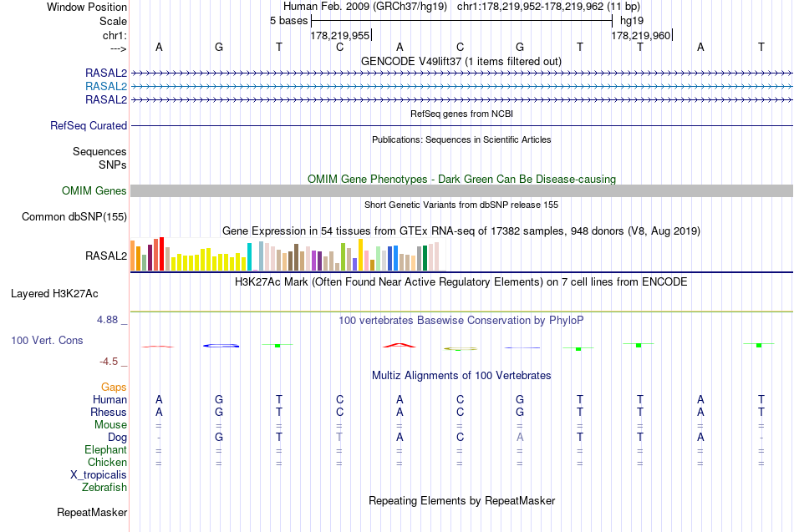Viewport: 794px width, 532px height.
Task: Open the Gene Expression in 54 tissues GTEx title
Action: (461, 231)
